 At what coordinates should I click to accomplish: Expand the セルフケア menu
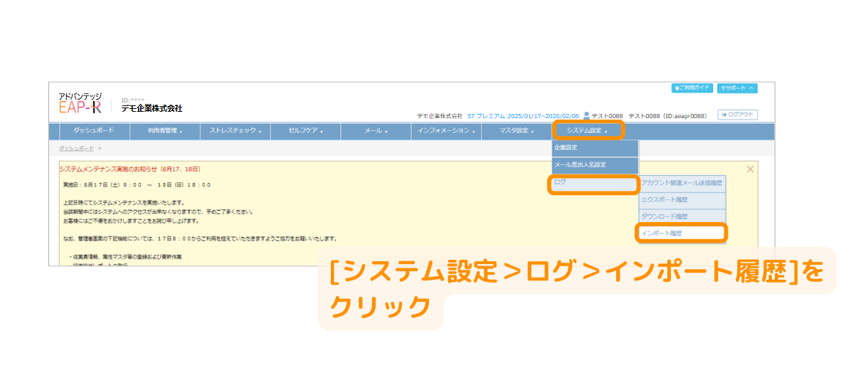click(x=305, y=131)
